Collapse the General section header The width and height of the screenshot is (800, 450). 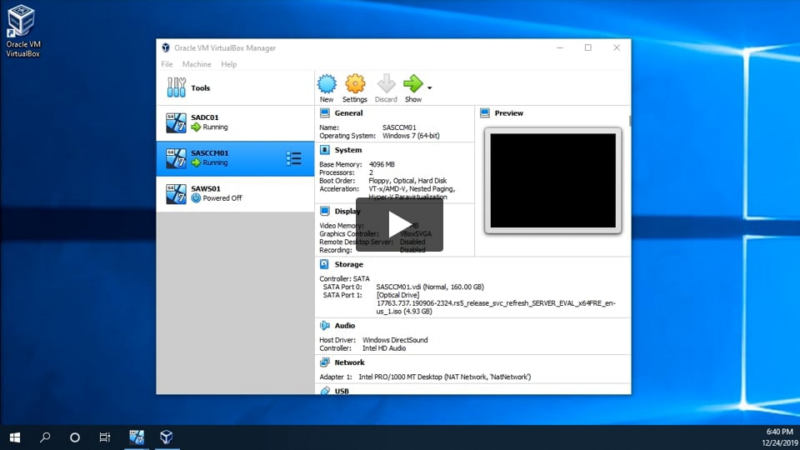(x=348, y=113)
